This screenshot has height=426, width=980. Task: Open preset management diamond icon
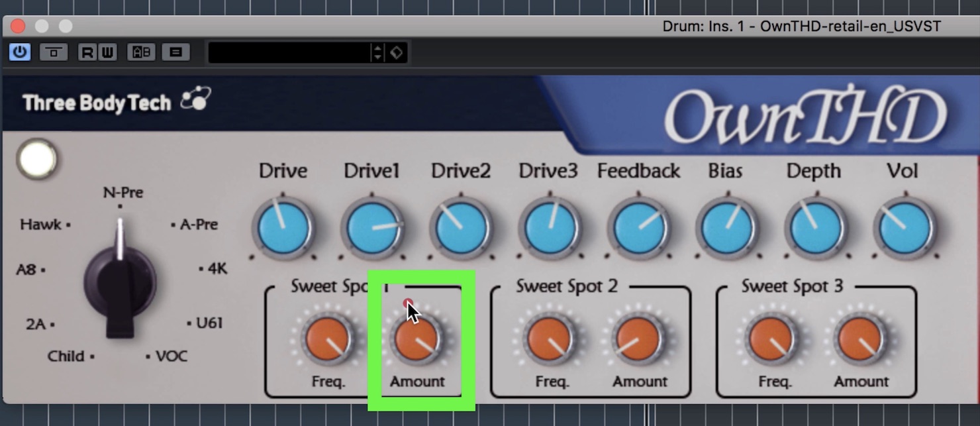[x=396, y=52]
